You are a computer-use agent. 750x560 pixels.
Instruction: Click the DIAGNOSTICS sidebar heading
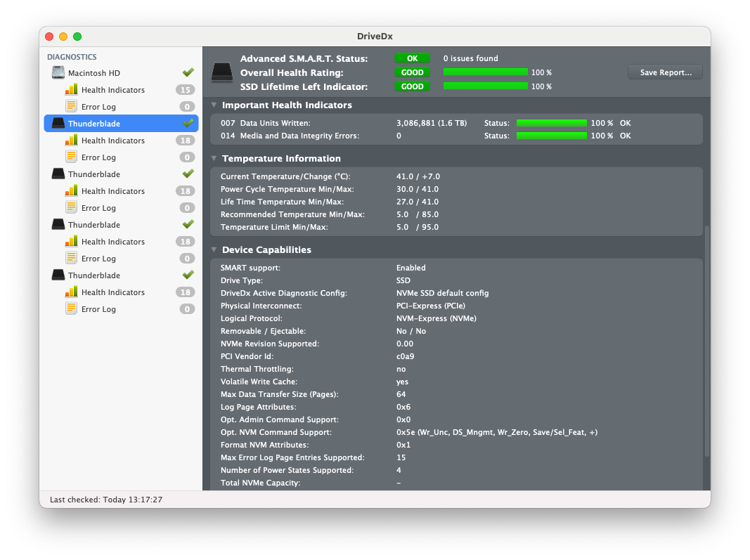pyautogui.click(x=72, y=57)
